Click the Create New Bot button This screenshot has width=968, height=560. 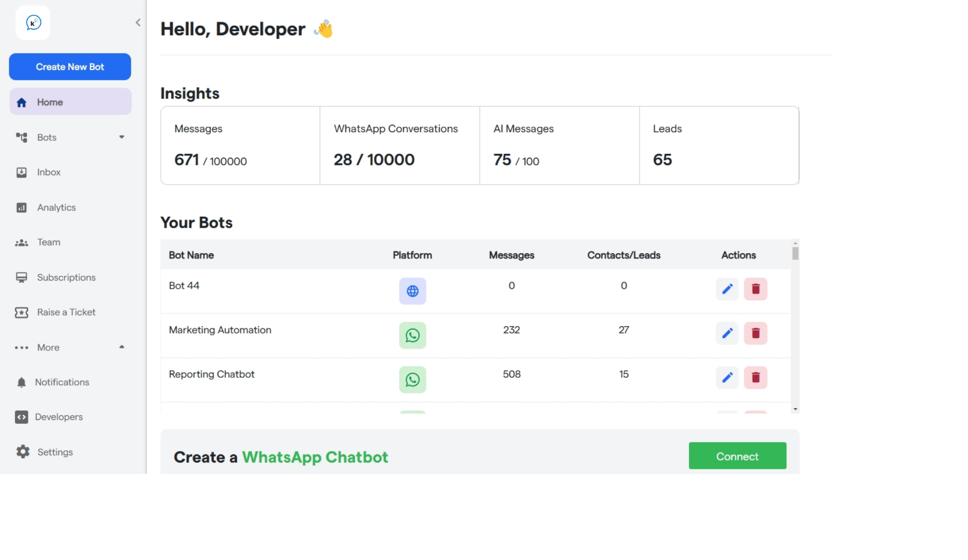[x=70, y=67]
